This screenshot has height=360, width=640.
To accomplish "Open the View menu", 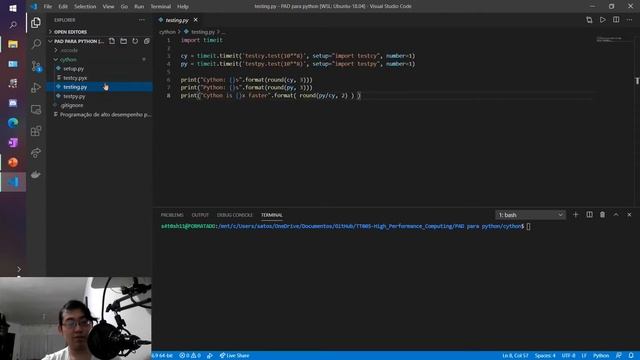I will (x=108, y=7).
